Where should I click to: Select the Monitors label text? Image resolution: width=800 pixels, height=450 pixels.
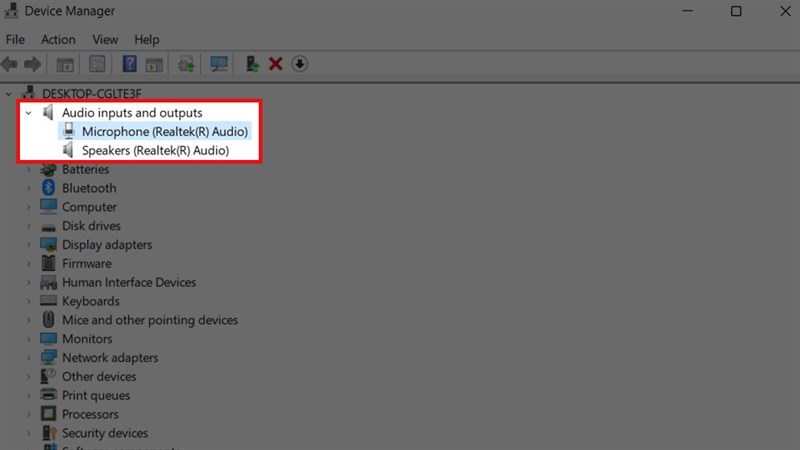(87, 339)
